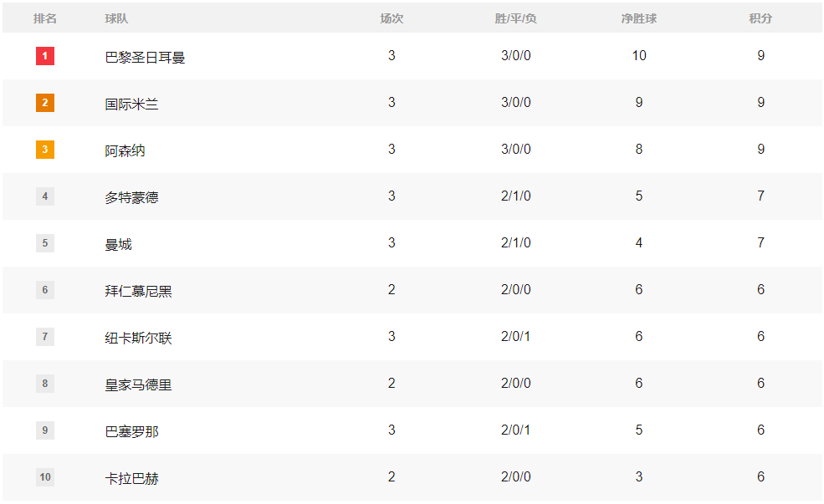Screen dimensions: 824x504
Task: Open the 国际米兰 team link
Action: pyautogui.click(x=131, y=104)
